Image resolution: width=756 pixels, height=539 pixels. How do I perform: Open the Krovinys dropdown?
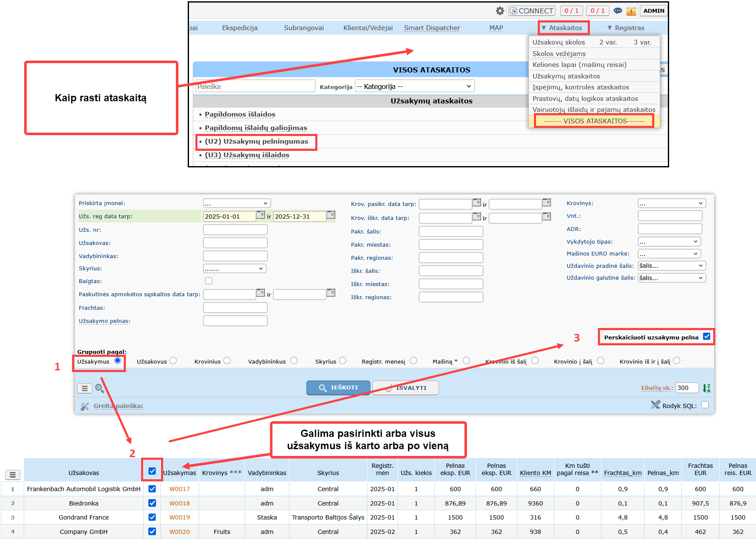pyautogui.click(x=672, y=203)
